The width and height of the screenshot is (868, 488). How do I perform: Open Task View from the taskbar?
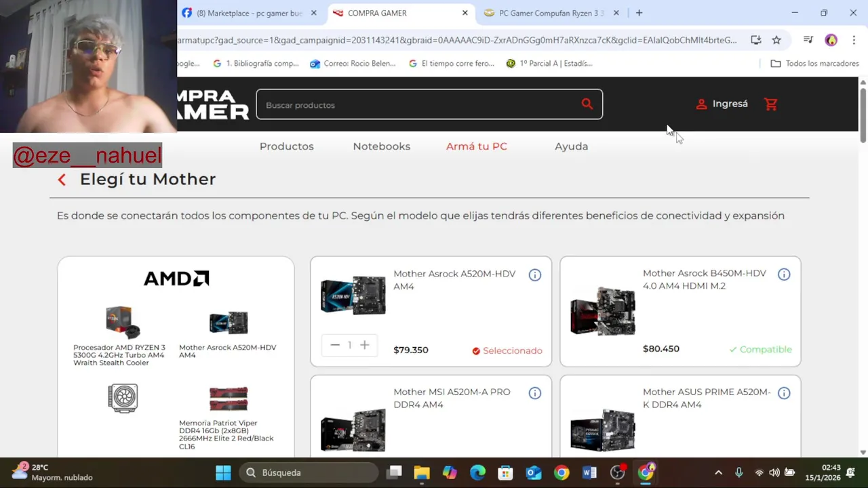tap(394, 472)
